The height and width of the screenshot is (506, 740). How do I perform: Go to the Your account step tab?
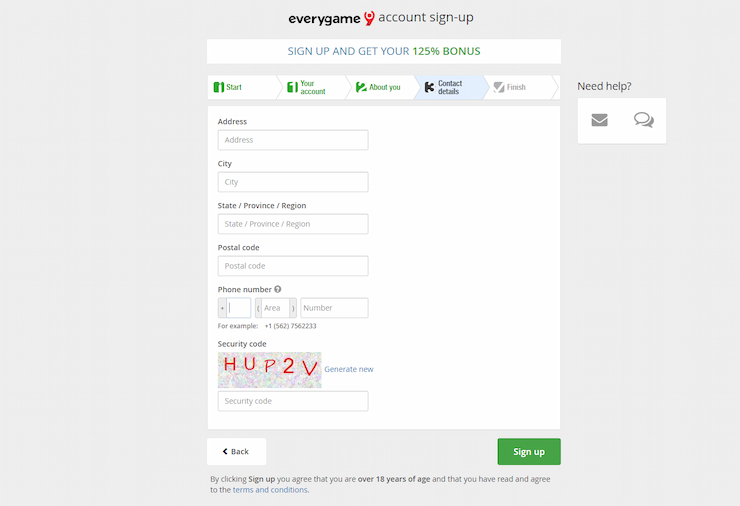tap(314, 87)
